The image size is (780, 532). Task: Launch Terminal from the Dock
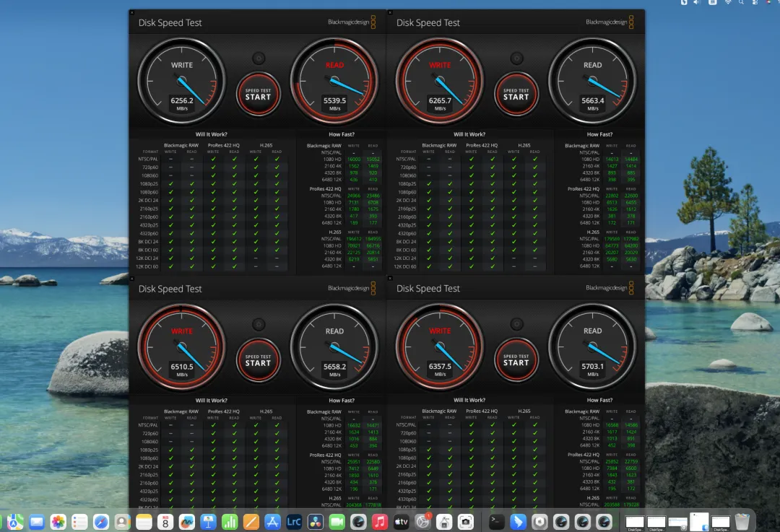point(496,522)
